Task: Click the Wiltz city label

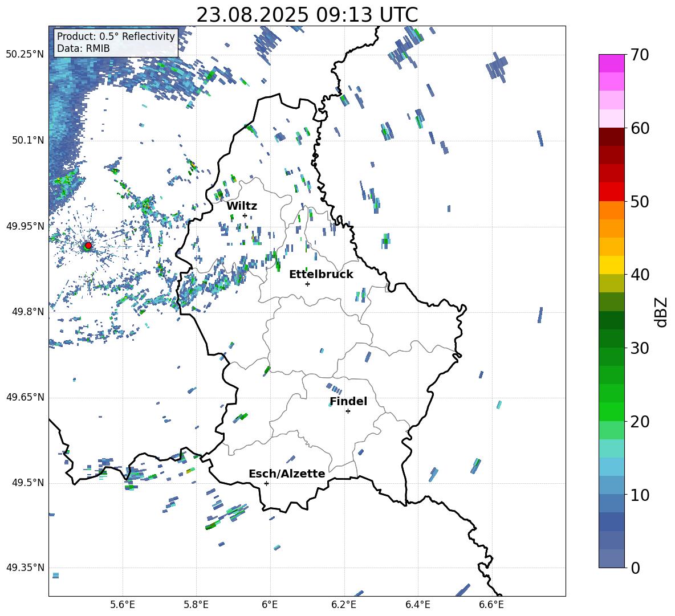Action: pos(242,205)
